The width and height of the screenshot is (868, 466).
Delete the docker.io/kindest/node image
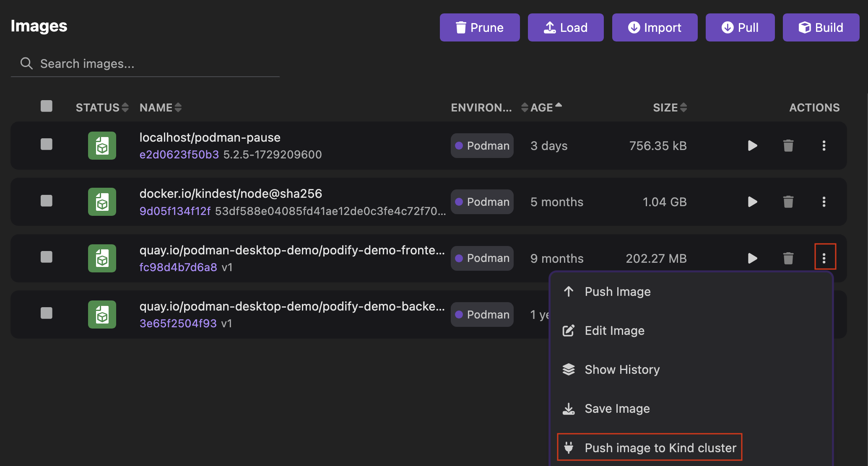788,202
